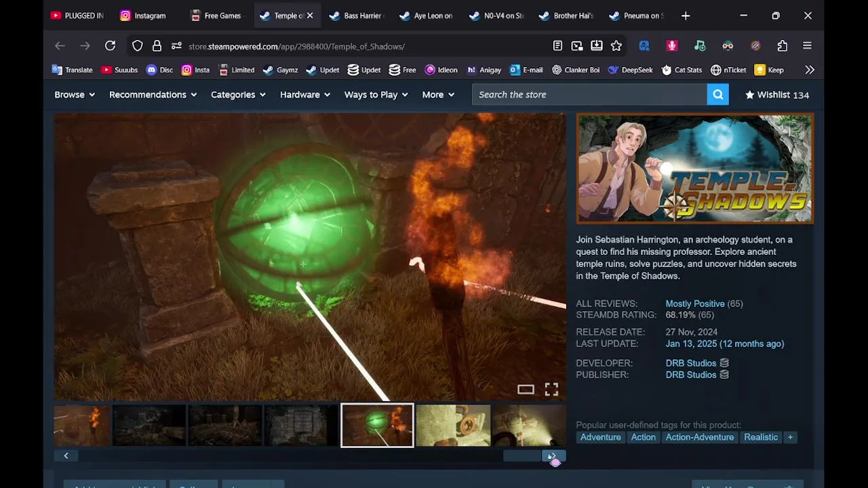This screenshot has width=868, height=488.
Task: Click the Adventure tag
Action: pyautogui.click(x=600, y=437)
